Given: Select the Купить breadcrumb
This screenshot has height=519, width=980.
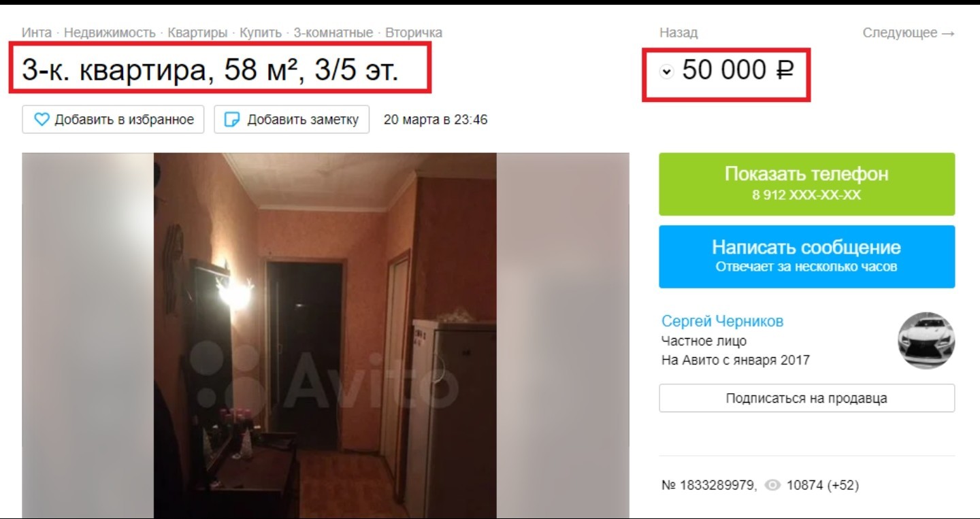Looking at the screenshot, I should [x=260, y=33].
